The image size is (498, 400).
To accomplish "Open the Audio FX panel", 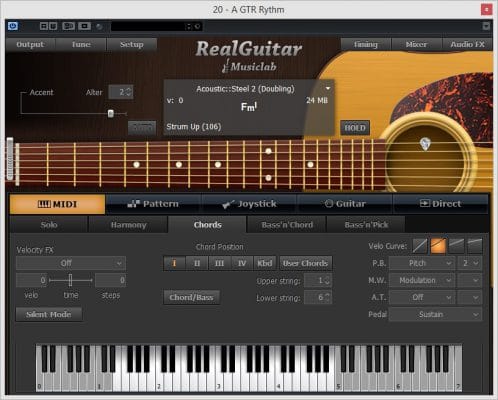I will tap(467, 44).
